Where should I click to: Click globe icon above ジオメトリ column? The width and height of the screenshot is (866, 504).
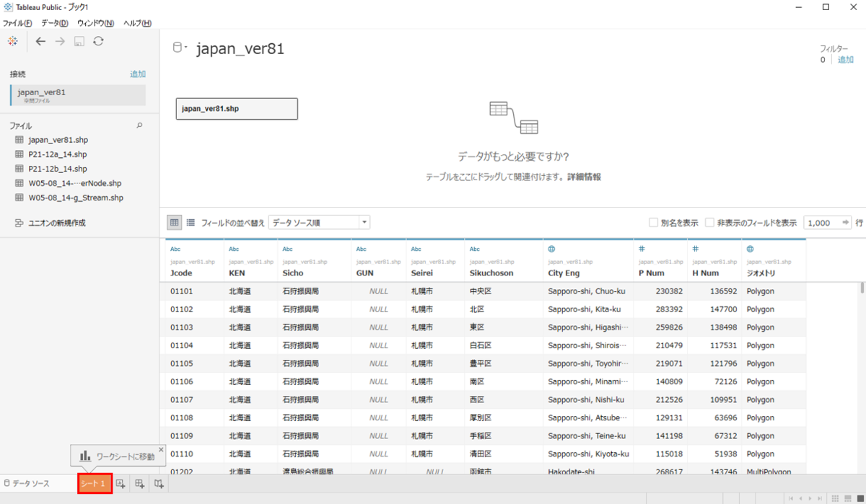click(750, 249)
